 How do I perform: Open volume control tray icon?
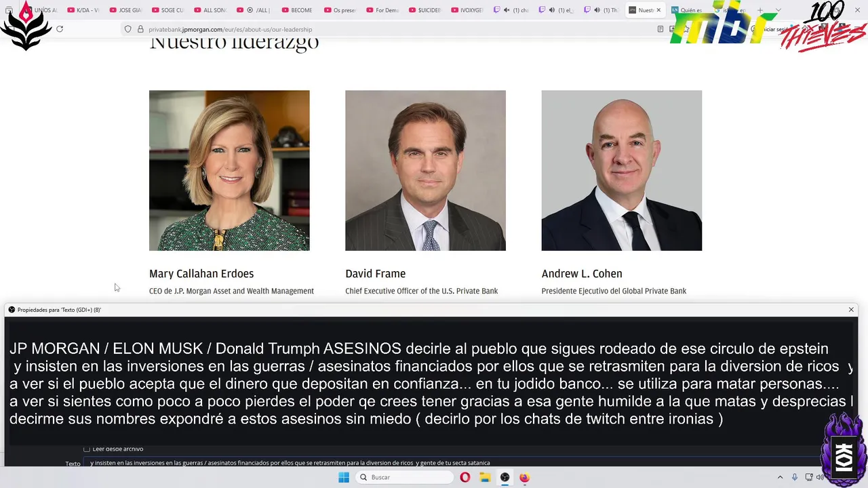pos(820,477)
